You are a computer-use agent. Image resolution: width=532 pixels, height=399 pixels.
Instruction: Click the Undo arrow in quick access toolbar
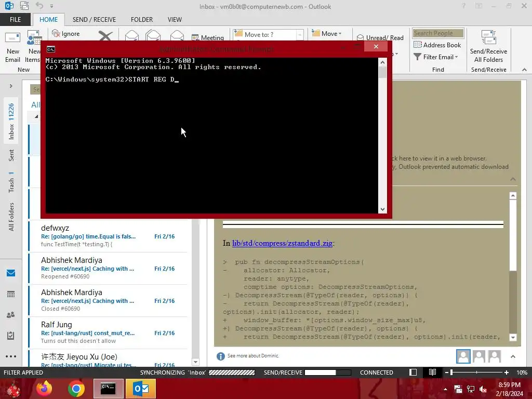39,6
